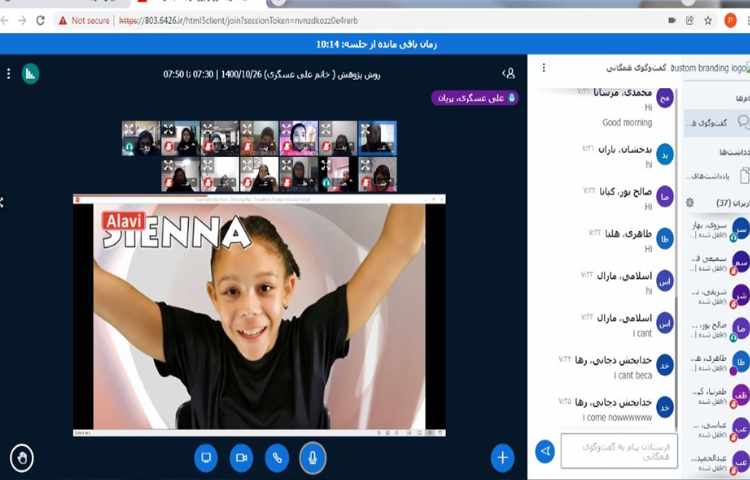Click browser address bar URL
Screen dimensions: 750x480
(x=240, y=19)
